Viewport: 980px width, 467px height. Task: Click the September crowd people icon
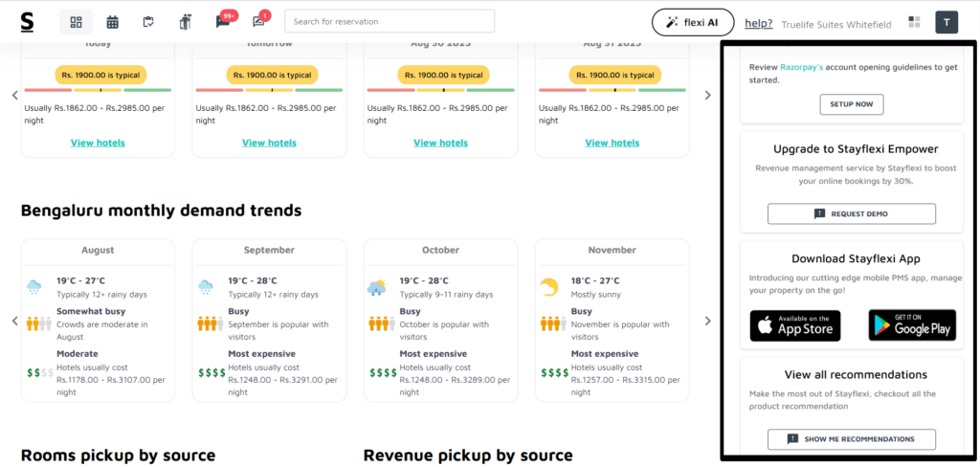coord(211,323)
